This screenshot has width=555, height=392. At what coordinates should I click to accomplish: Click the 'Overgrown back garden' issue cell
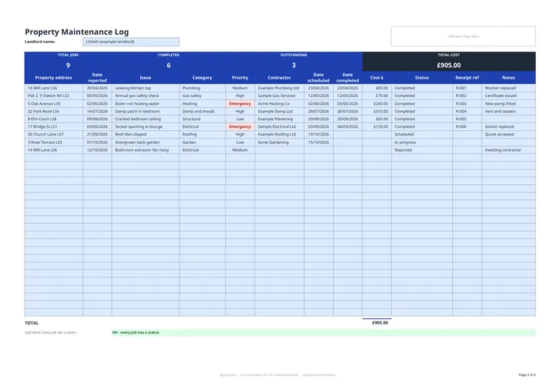pyautogui.click(x=146, y=142)
